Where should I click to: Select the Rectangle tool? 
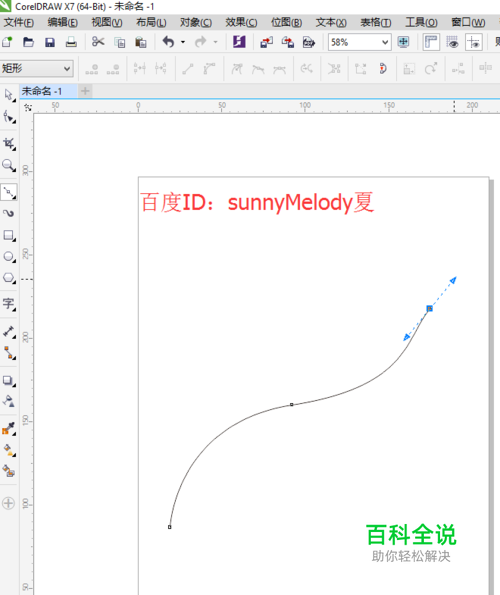(9, 235)
